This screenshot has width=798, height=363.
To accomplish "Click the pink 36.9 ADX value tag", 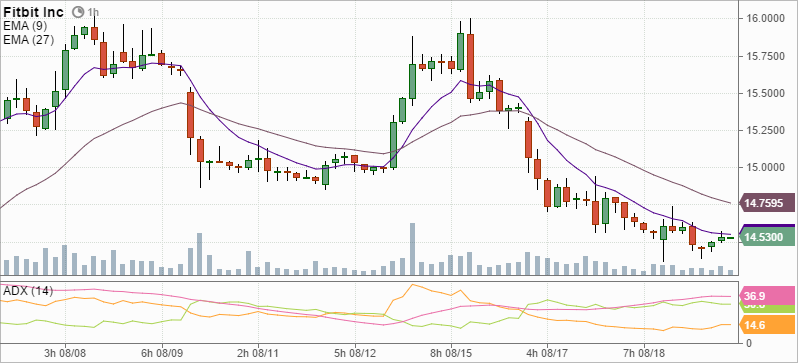I will point(766,295).
